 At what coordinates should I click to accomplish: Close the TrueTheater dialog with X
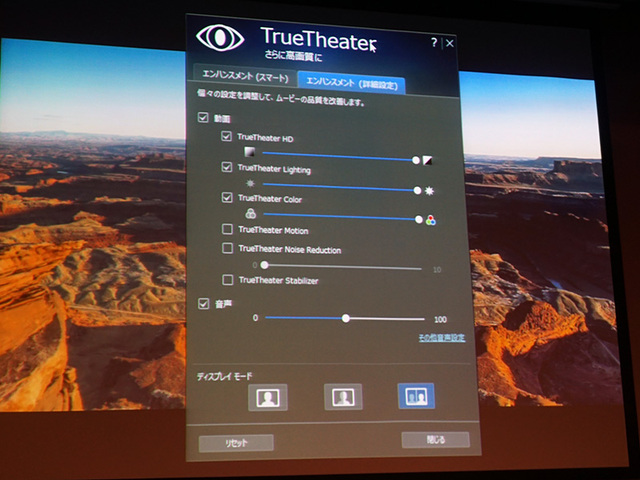click(450, 43)
